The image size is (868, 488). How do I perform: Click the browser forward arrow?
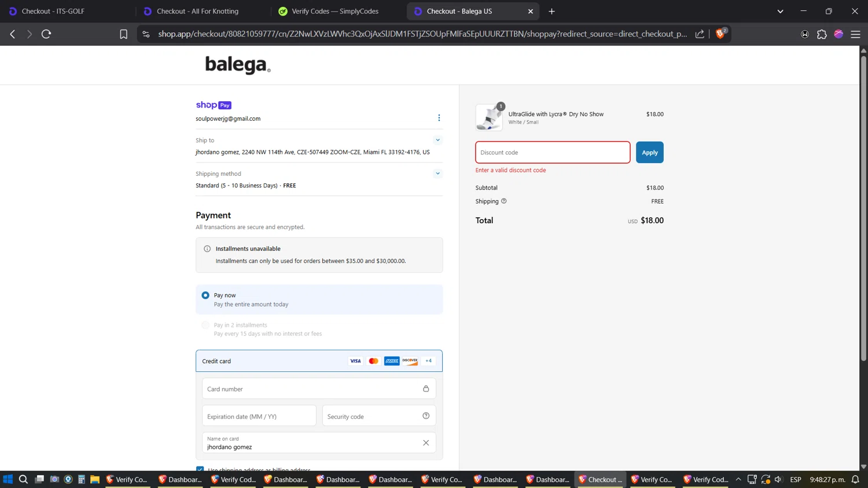30,34
